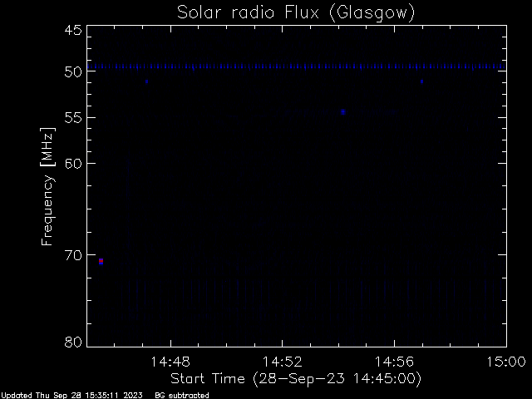This screenshot has width=532, height=399.
Task: Click the blue interference line near 50 MHz
Action: (x=297, y=66)
